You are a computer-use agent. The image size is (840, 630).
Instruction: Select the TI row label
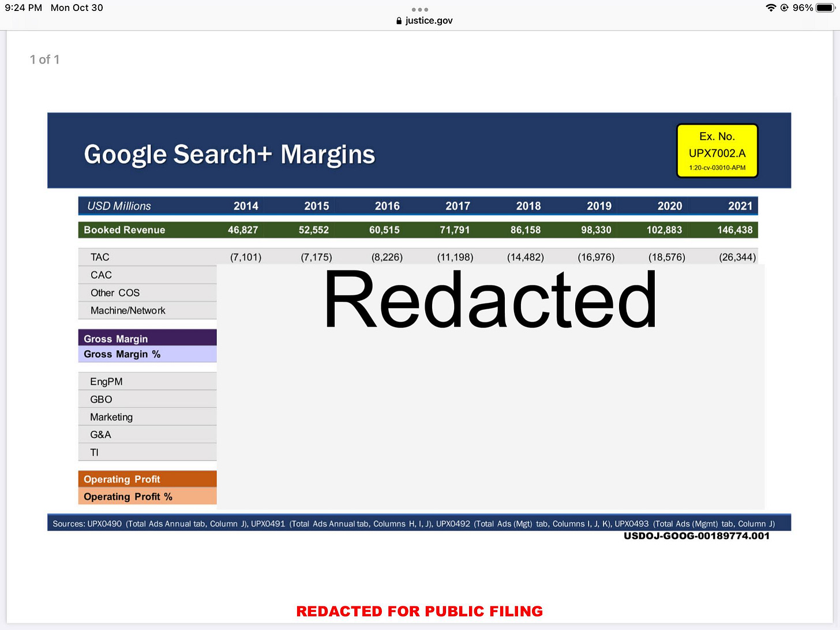[x=94, y=453]
